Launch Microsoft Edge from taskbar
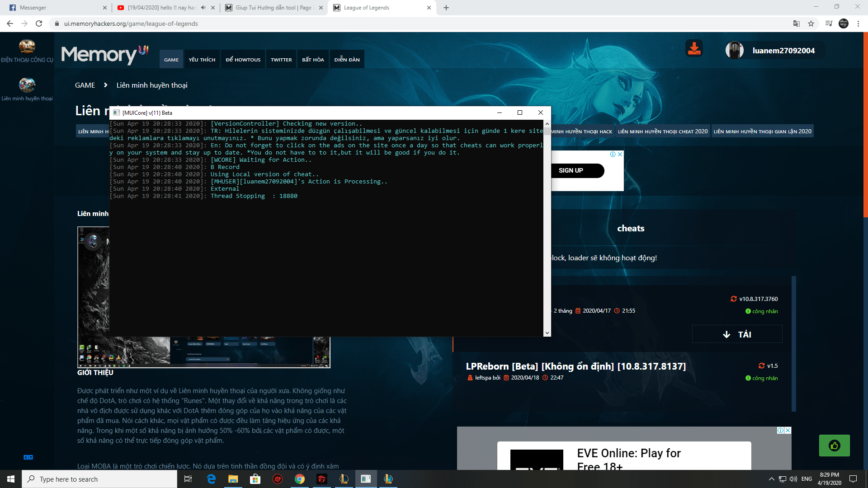Viewport: 868px width, 488px height. click(211, 479)
